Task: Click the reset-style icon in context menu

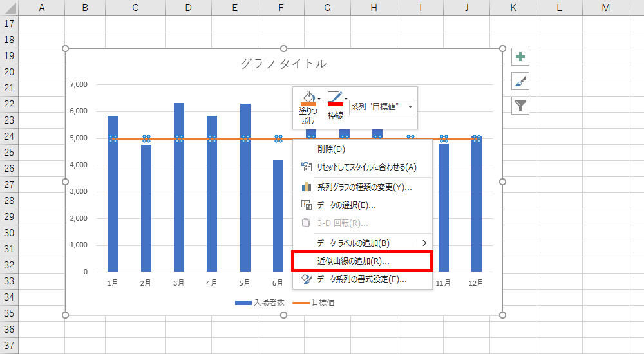Action: [307, 167]
